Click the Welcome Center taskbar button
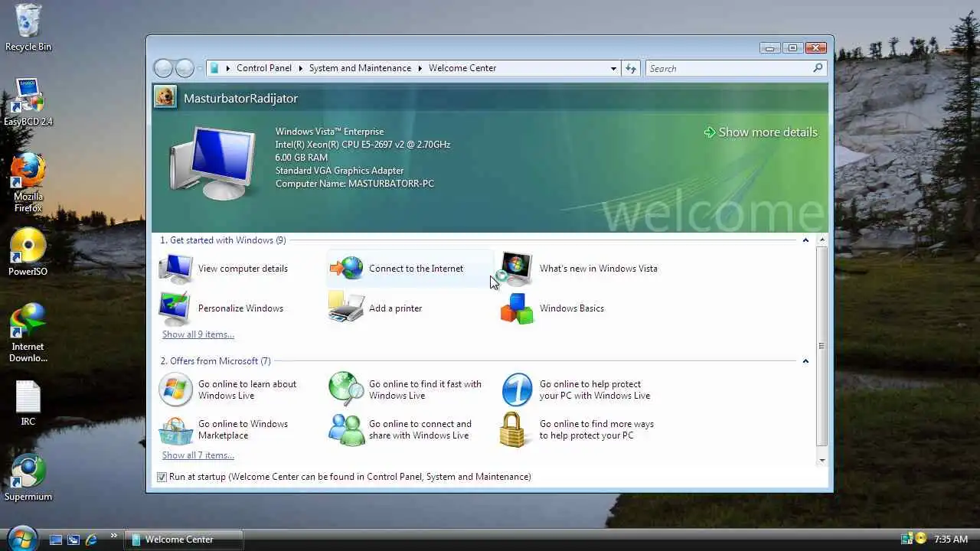980x551 pixels. click(184, 540)
